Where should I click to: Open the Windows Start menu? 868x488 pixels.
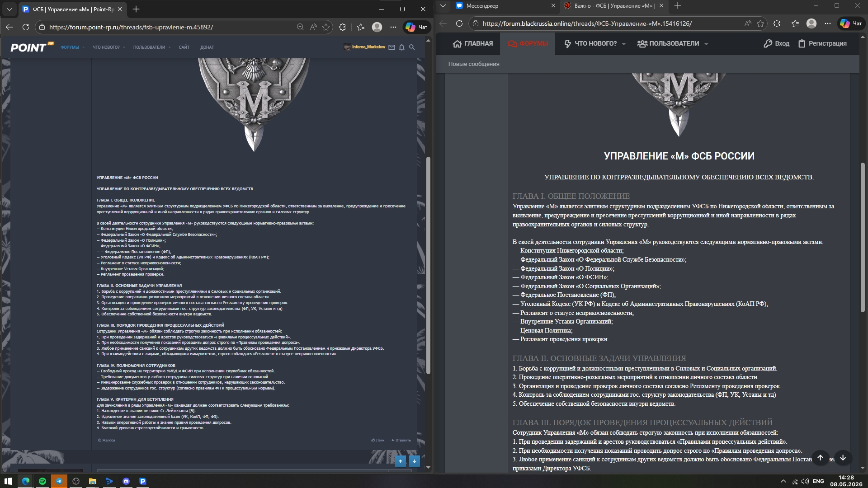[x=8, y=481]
